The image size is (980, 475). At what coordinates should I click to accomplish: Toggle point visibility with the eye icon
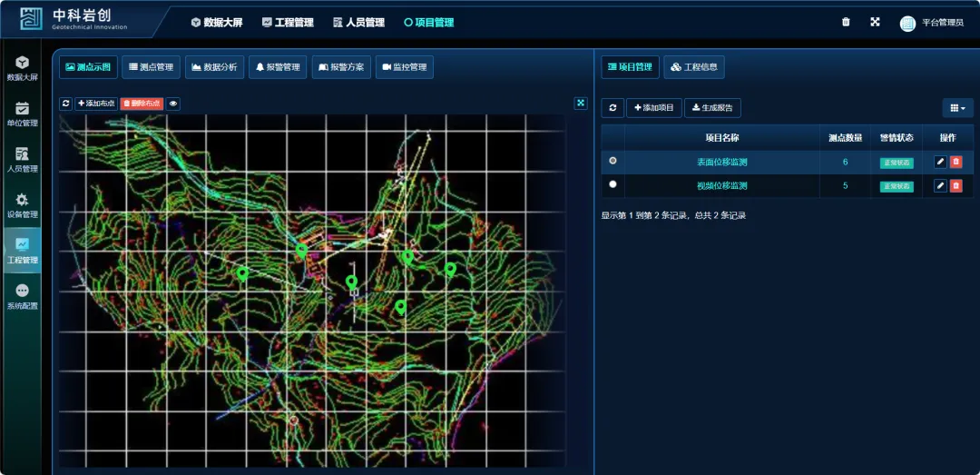point(172,104)
